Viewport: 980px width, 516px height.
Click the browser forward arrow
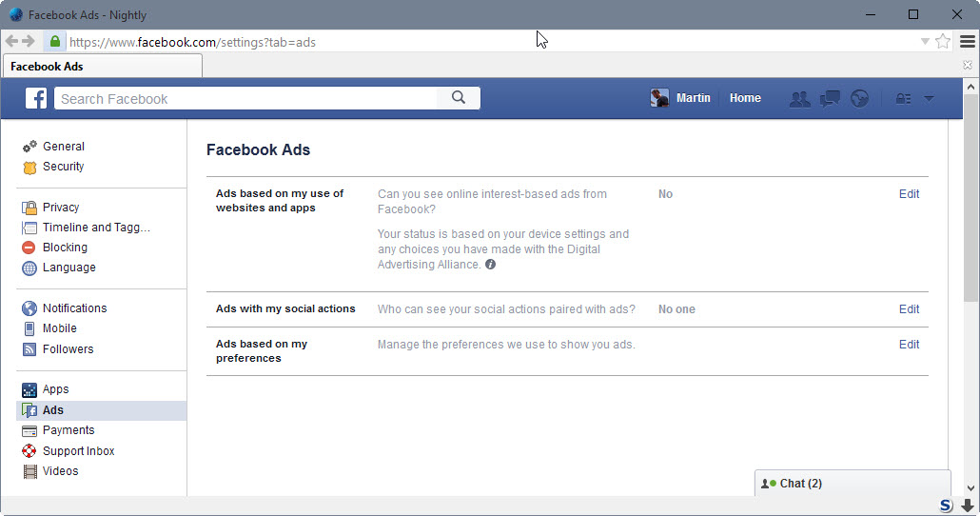pos(29,41)
